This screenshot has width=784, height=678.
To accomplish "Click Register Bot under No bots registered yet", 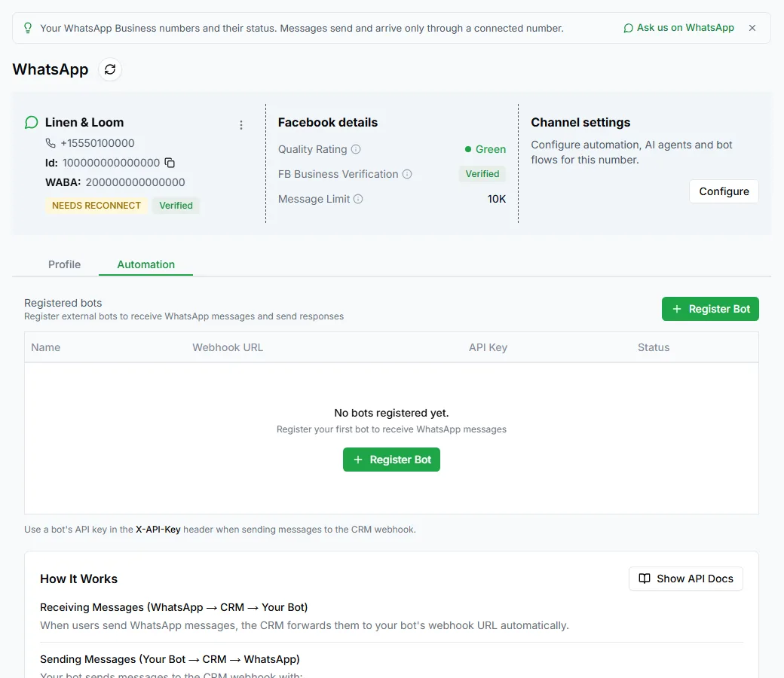I will tap(391, 460).
